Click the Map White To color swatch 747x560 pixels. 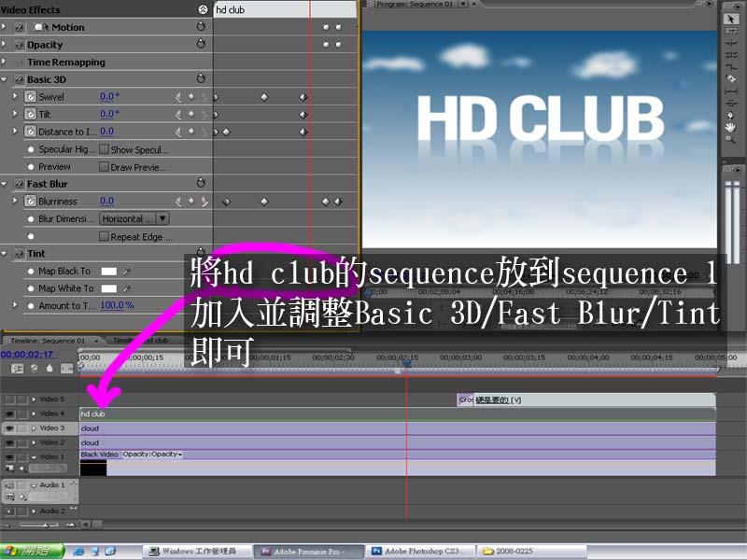click(109, 289)
